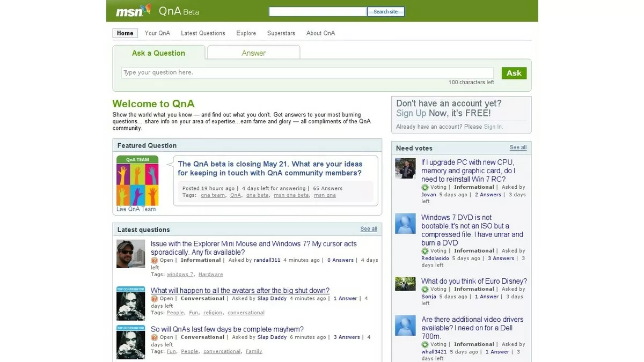Click Sonja's avatar photo

coord(405,284)
